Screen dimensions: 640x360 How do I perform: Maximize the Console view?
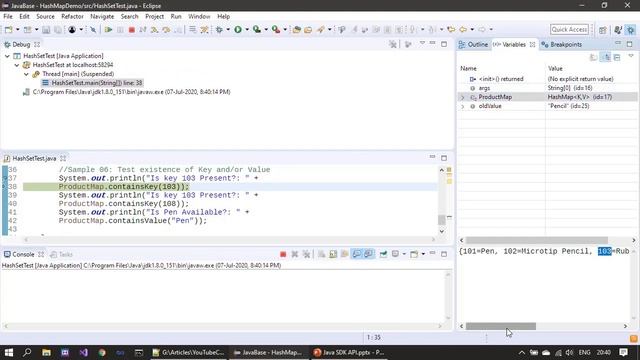point(444,254)
